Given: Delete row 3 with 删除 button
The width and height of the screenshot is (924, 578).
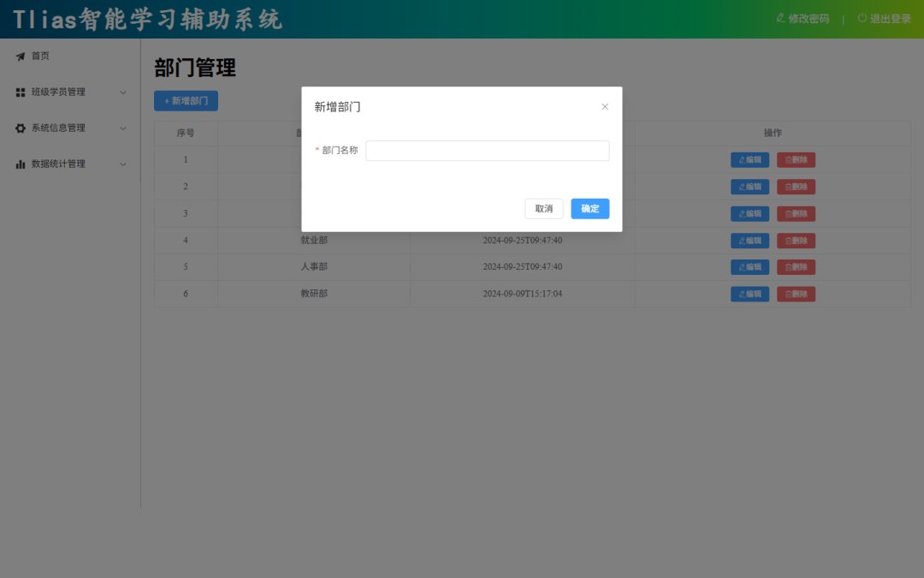Looking at the screenshot, I should click(x=797, y=213).
